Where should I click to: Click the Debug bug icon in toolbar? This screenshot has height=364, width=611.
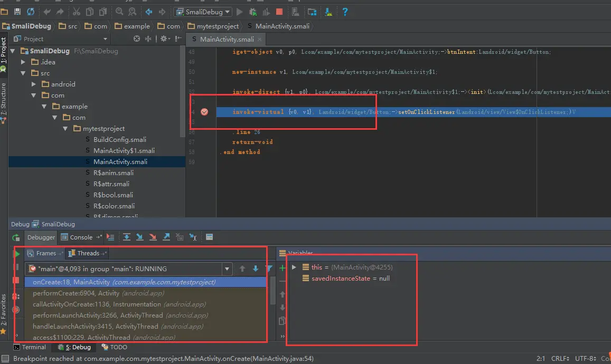253,12
